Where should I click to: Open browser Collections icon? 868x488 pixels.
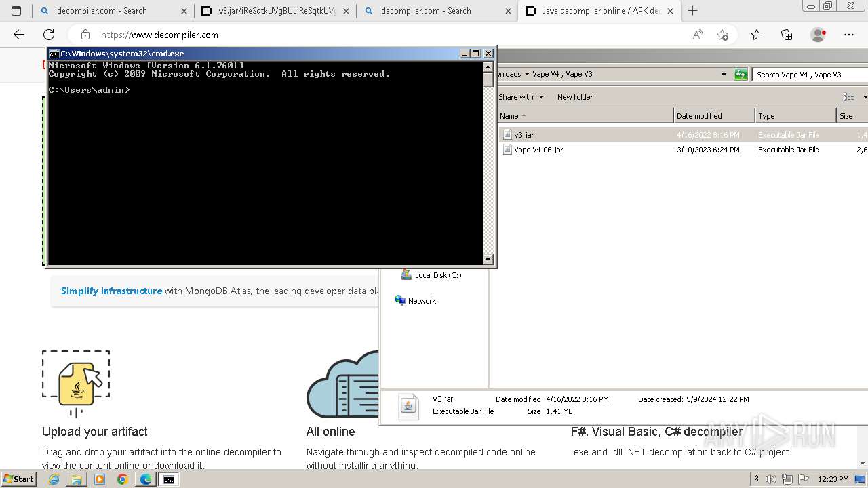(x=787, y=35)
